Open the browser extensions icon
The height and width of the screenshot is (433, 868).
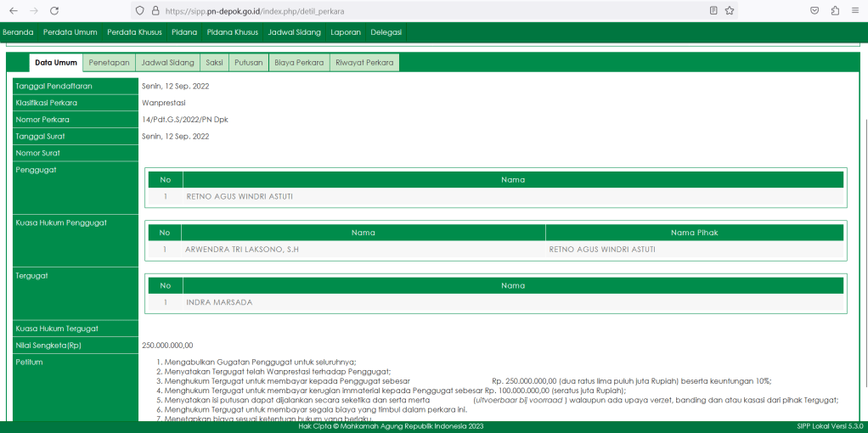pyautogui.click(x=835, y=11)
